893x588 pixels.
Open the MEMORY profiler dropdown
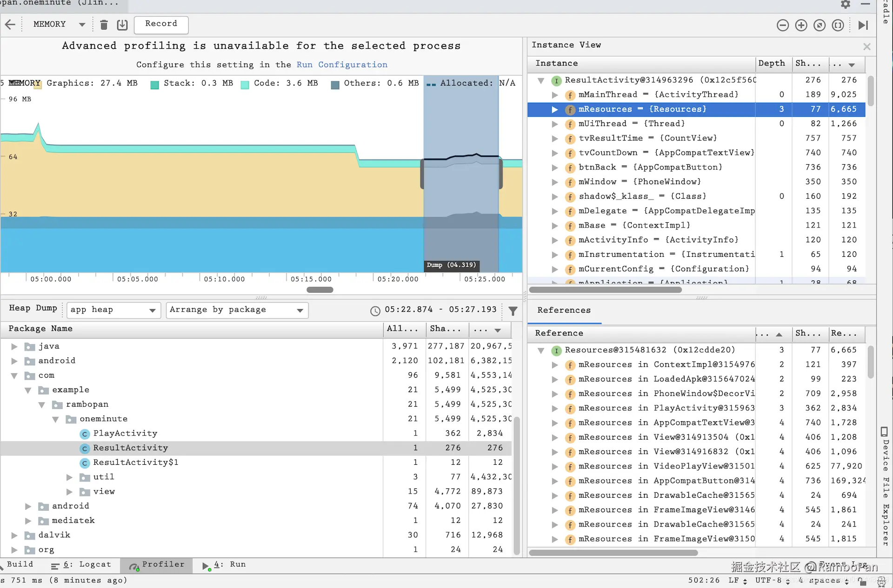59,24
